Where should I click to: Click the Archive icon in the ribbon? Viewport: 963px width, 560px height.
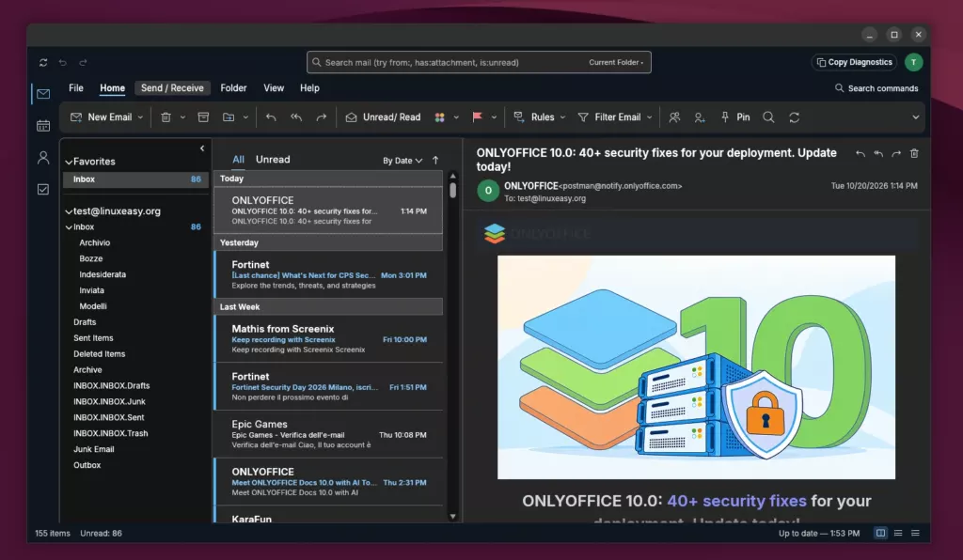tap(203, 117)
